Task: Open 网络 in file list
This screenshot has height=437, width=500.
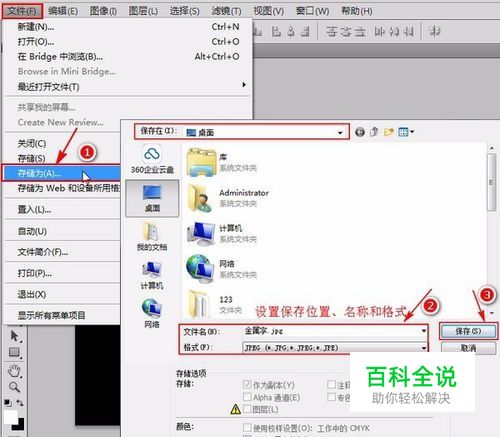Action: (x=222, y=269)
